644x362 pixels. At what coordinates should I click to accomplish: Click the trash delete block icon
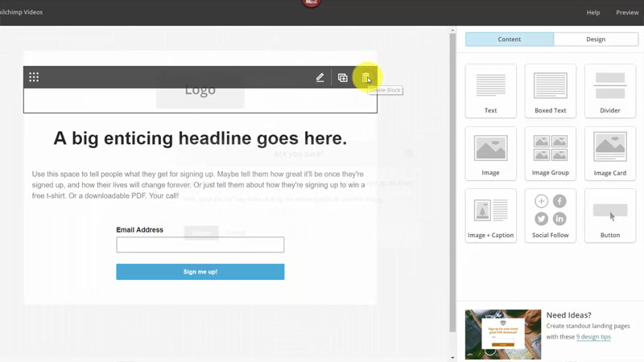[365, 77]
